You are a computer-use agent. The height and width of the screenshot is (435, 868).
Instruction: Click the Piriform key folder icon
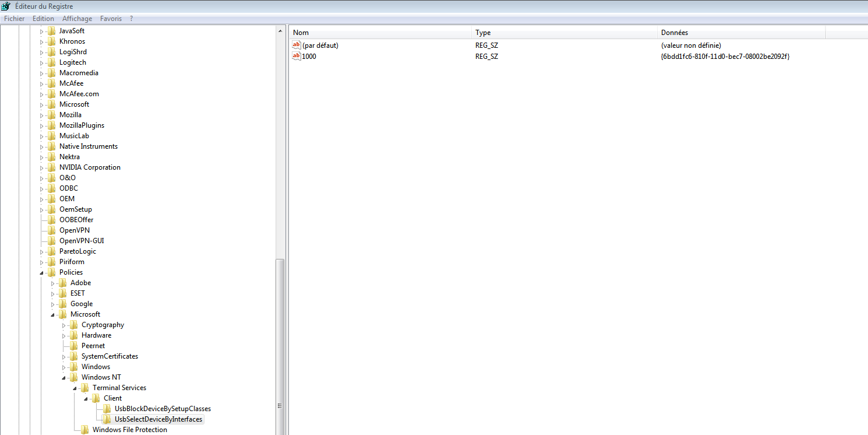[x=52, y=261]
